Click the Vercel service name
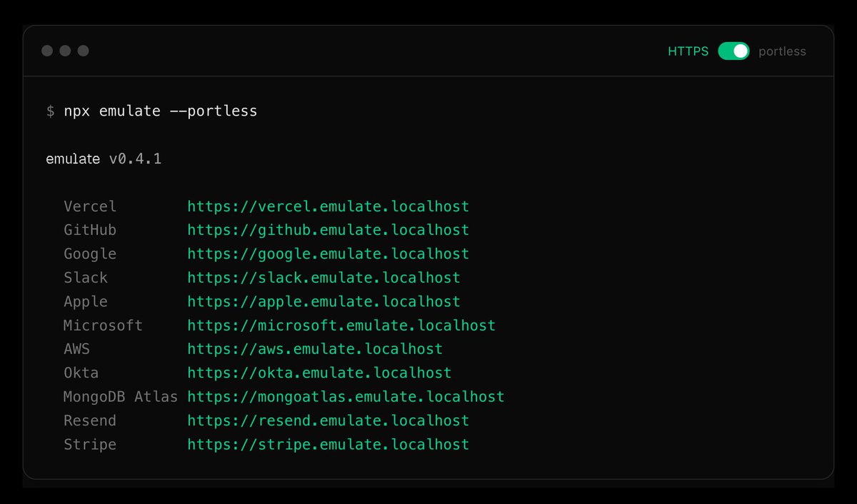This screenshot has height=504, width=857. (90, 207)
